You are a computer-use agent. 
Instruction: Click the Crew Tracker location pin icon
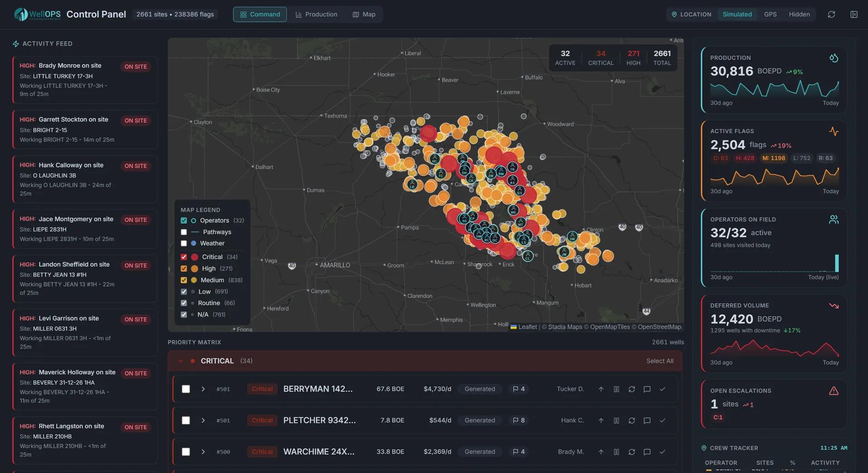(703, 448)
